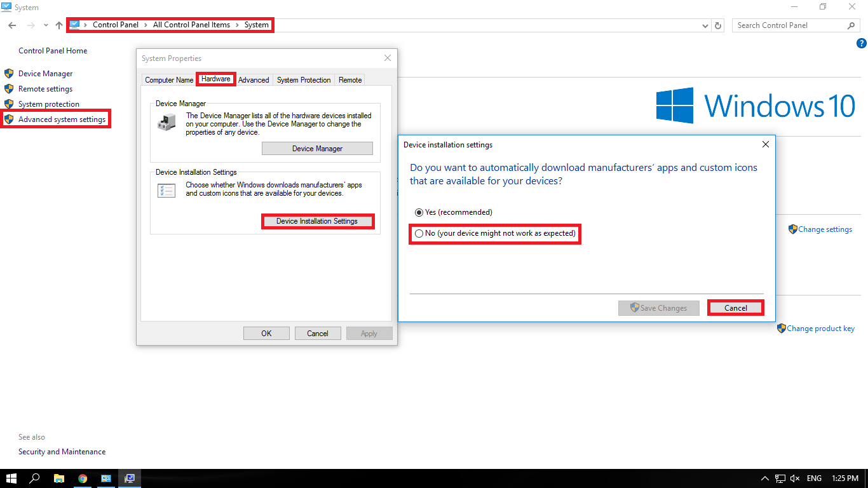Screen dimensions: 868x488
Task: Go up one level arrow
Action: (x=59, y=25)
